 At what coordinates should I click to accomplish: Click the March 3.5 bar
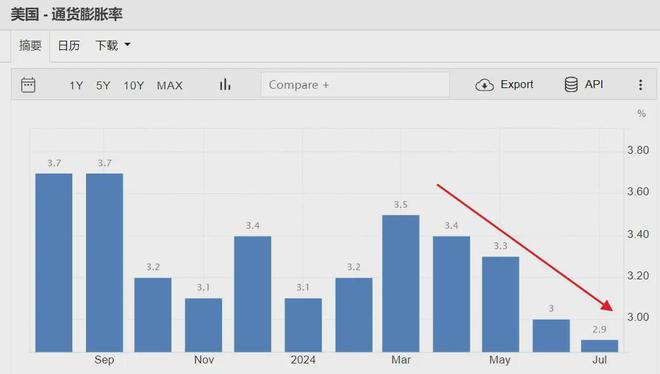click(x=401, y=284)
